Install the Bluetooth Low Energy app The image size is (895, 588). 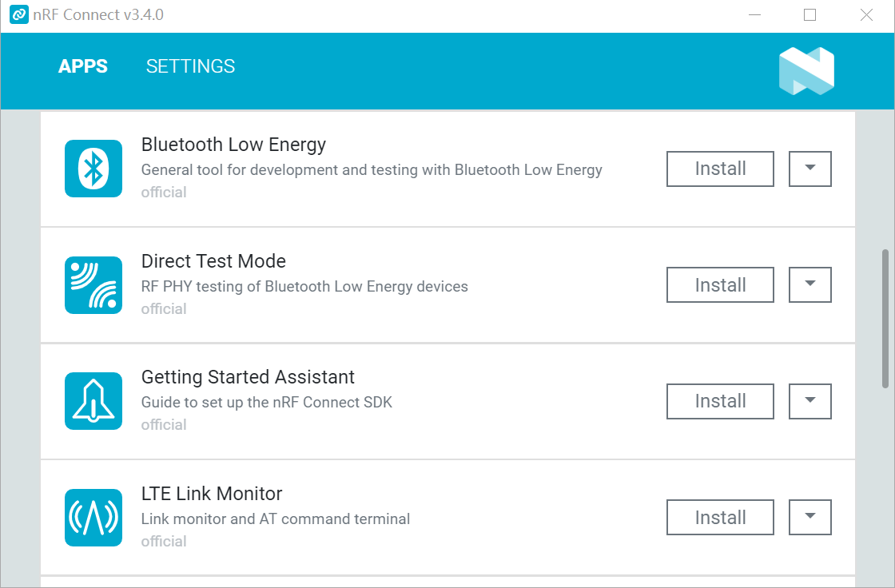(720, 169)
